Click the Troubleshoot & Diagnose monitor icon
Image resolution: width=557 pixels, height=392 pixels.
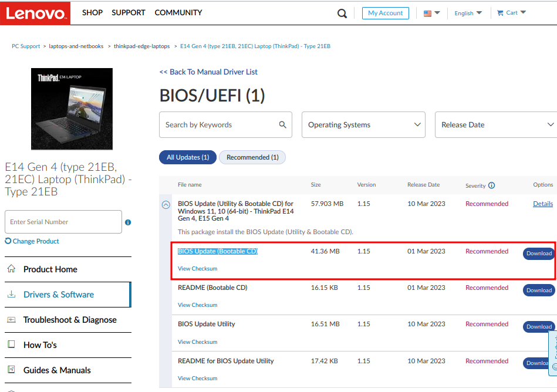(x=11, y=320)
